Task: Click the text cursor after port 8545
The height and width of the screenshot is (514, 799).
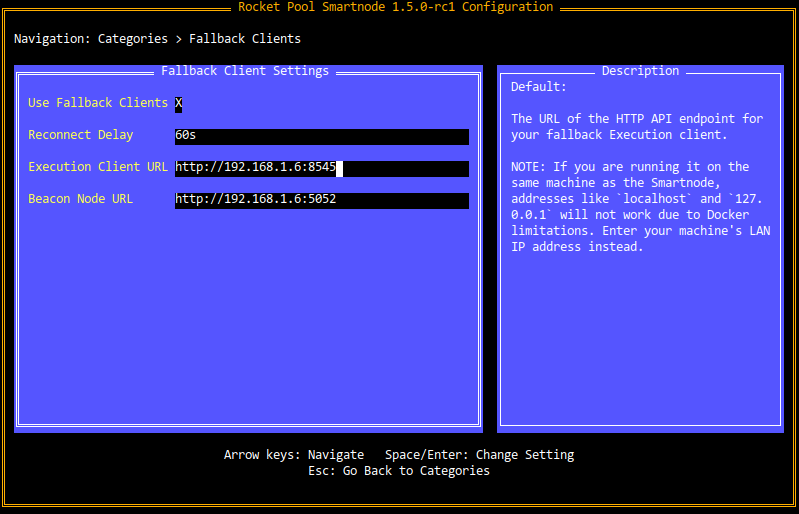Action: (x=339, y=168)
